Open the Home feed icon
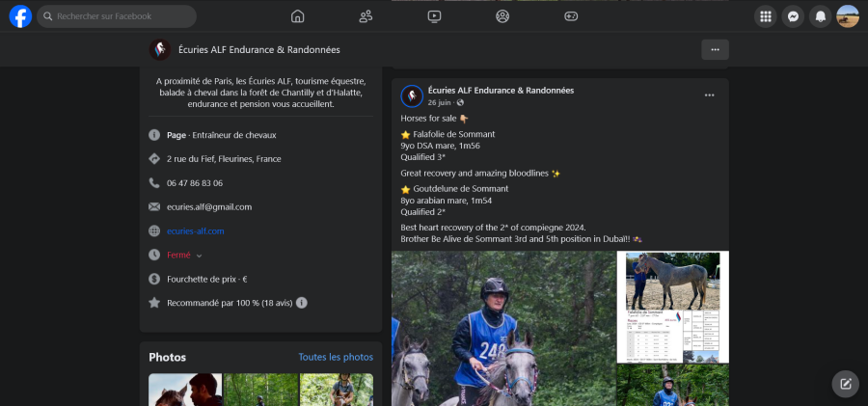868x406 pixels. (297, 16)
